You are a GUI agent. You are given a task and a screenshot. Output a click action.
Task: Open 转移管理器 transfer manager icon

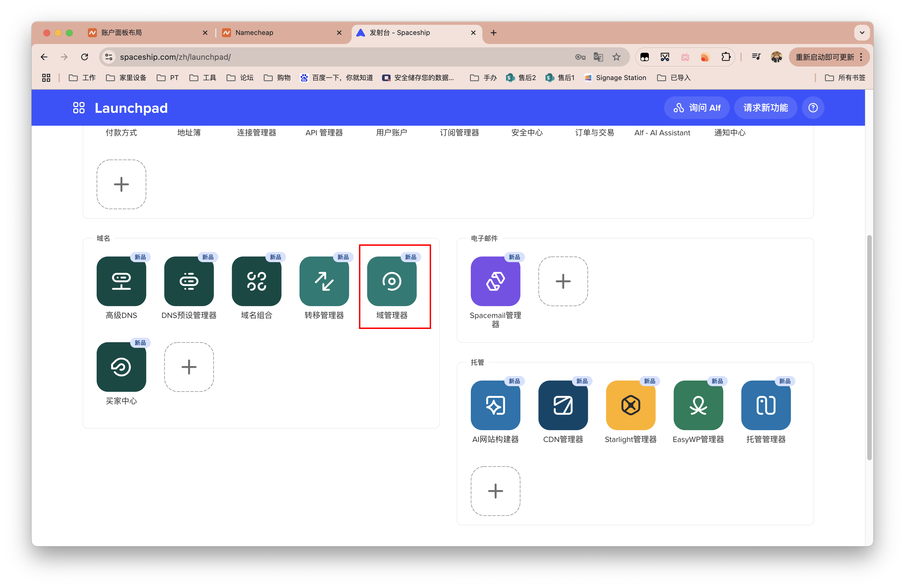[x=324, y=281]
